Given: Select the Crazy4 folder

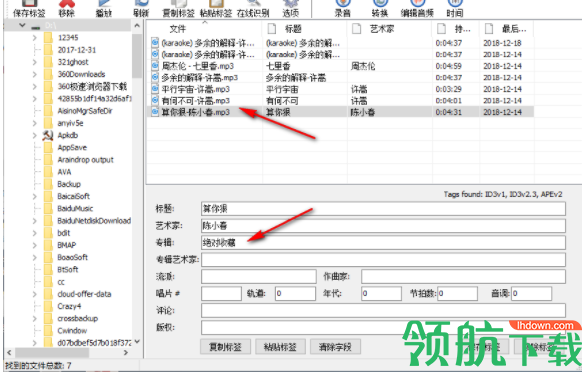Looking at the screenshot, I should [69, 306].
